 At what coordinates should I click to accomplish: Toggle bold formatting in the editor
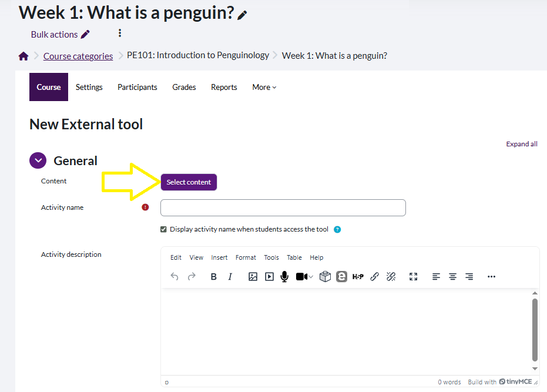[x=213, y=277]
